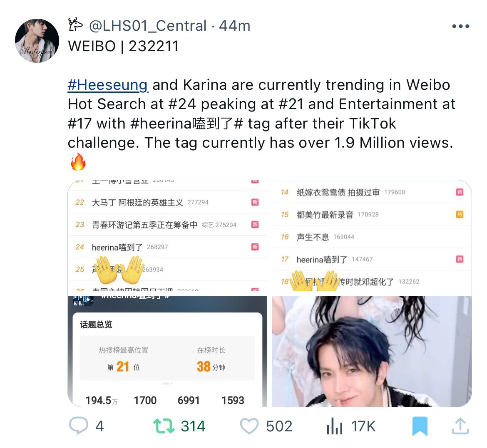The height and width of the screenshot is (448, 487).
Task: Open the Entertainment ranking #17 screenshot
Action: pos(372,235)
